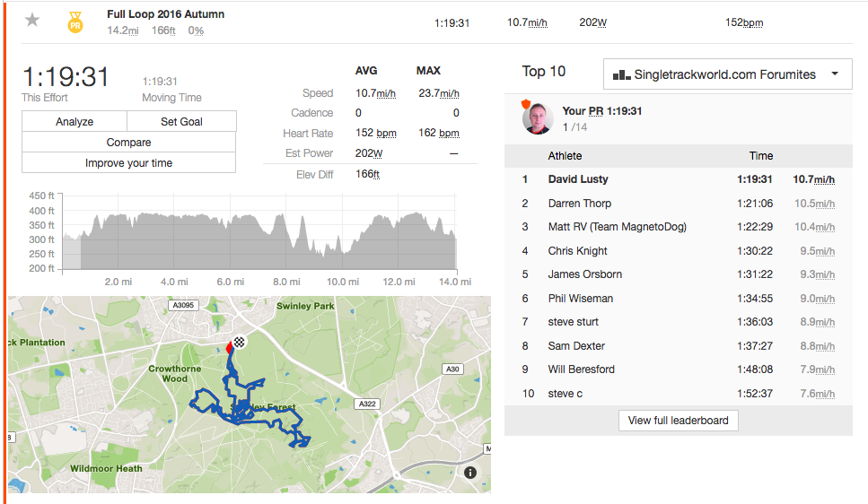This screenshot has height=504, width=868.
Task: Open David Lusty's top leaderboard row
Action: (x=578, y=179)
